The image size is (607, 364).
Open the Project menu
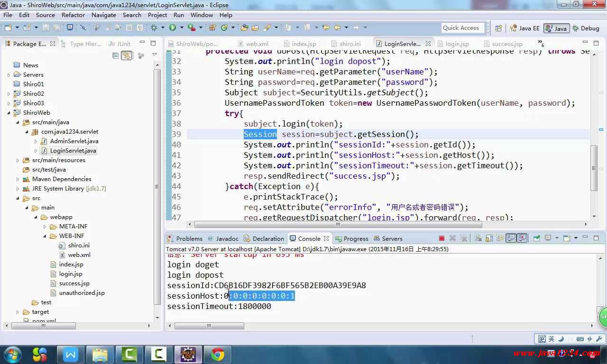pyautogui.click(x=157, y=15)
